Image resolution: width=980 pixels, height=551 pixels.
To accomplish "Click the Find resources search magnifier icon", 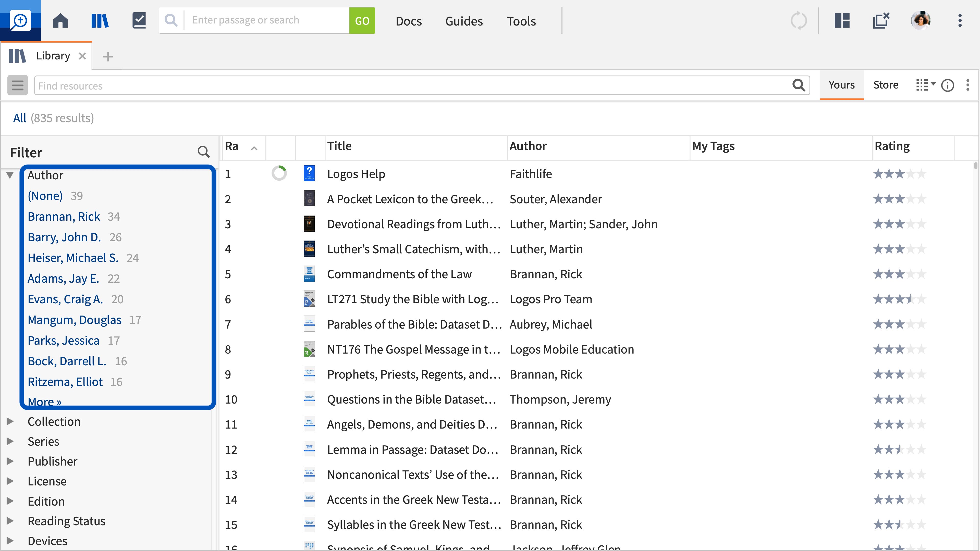I will 799,85.
